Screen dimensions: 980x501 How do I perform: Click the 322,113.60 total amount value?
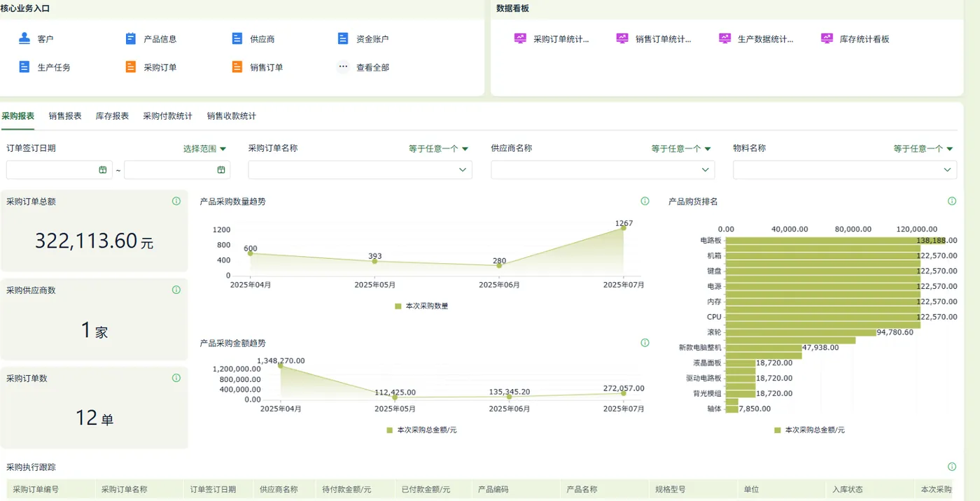[86, 241]
